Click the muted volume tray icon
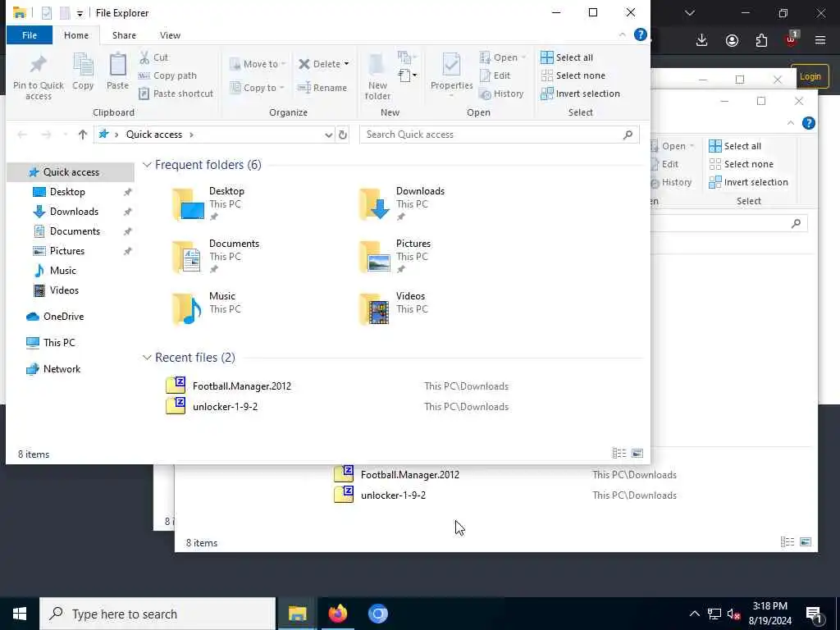 click(x=734, y=614)
